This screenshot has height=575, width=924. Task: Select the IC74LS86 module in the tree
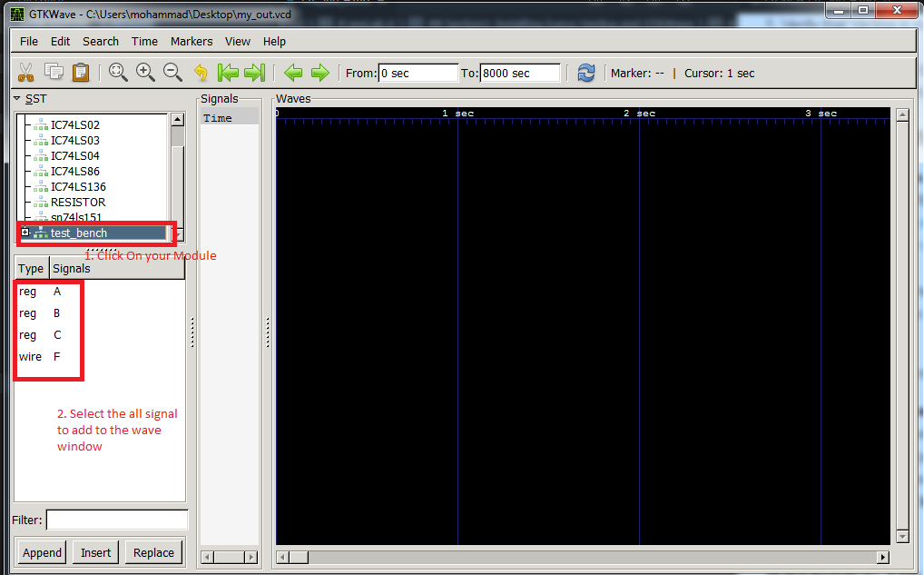[x=74, y=171]
